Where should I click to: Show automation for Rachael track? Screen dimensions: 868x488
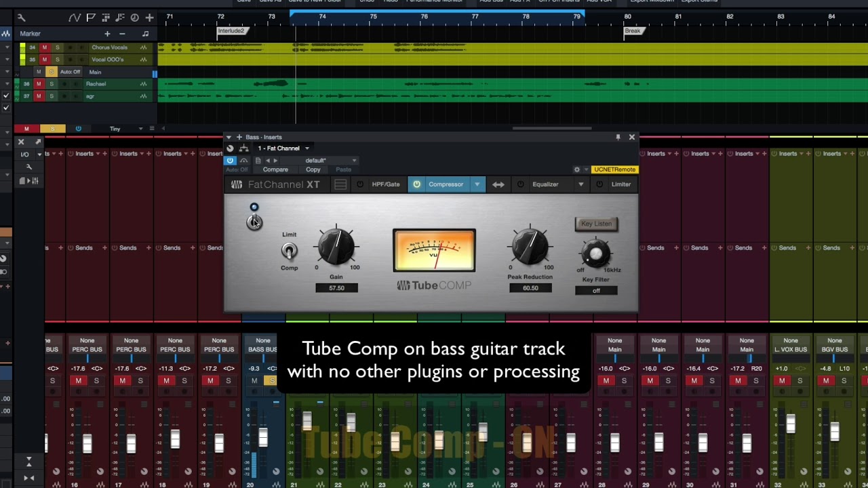[x=143, y=84]
